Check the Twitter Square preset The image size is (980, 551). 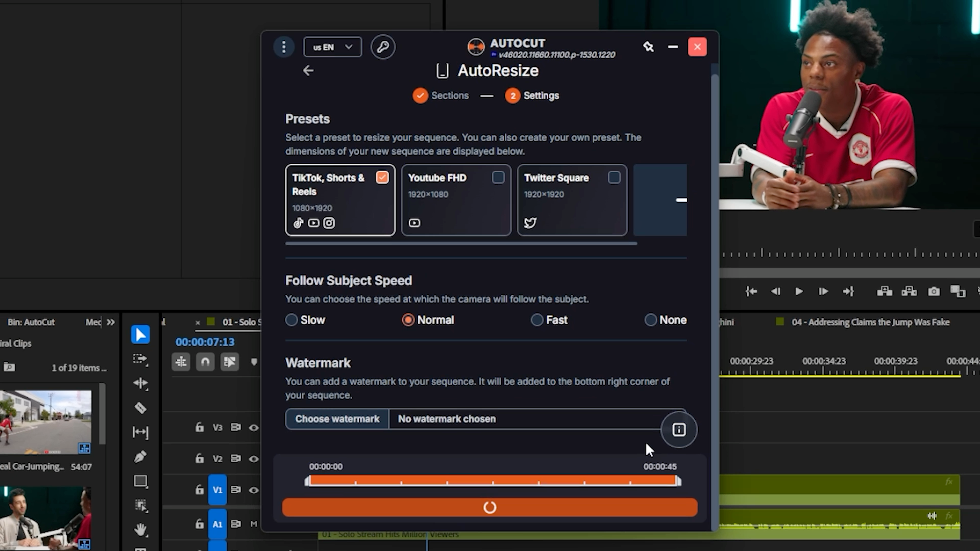pos(614,178)
